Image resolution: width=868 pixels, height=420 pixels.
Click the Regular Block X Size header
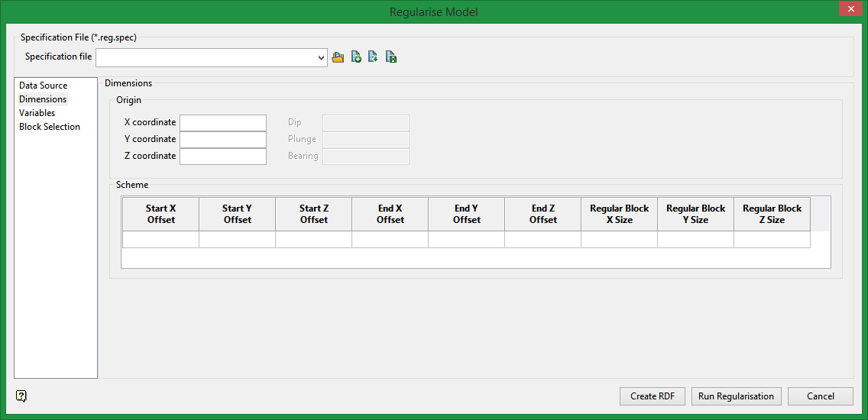[x=619, y=214]
